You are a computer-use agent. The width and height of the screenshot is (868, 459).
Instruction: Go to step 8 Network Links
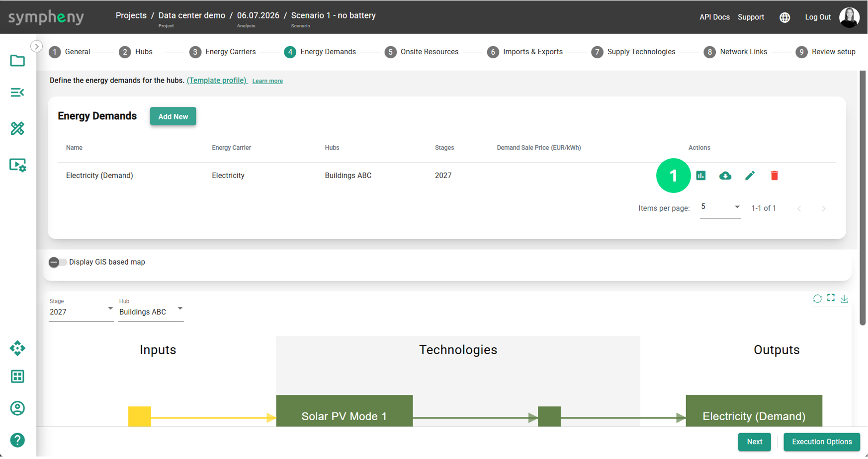pyautogui.click(x=736, y=52)
